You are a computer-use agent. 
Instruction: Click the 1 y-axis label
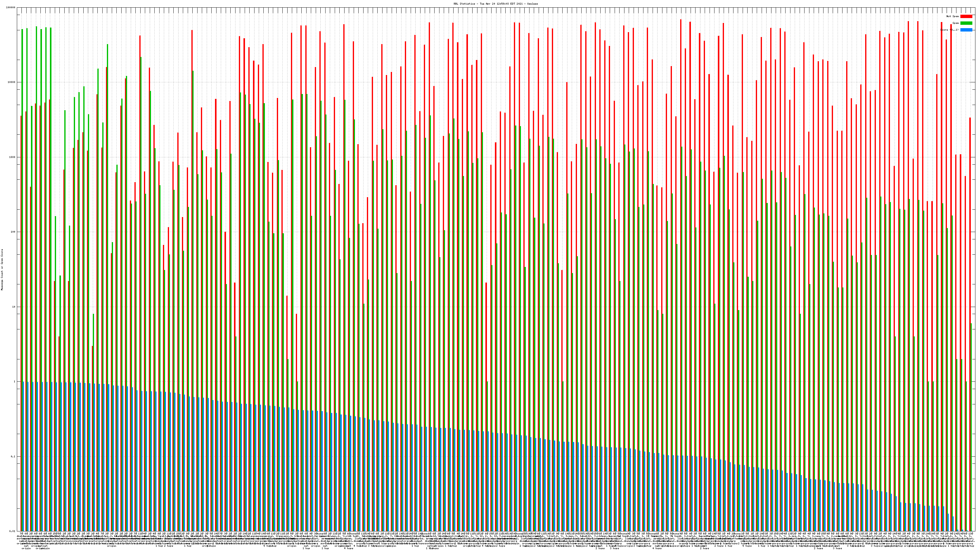[15, 382]
